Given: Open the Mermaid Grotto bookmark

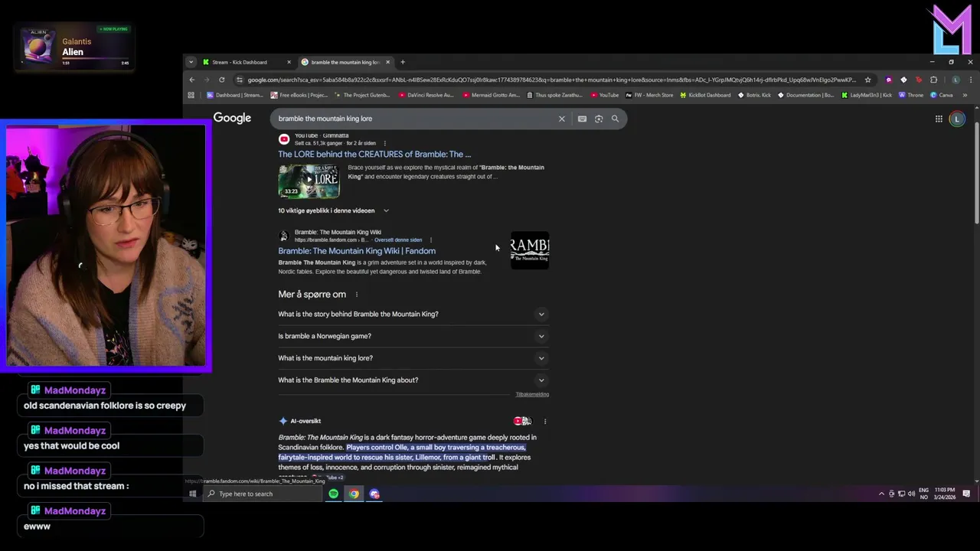Looking at the screenshot, I should click(490, 95).
